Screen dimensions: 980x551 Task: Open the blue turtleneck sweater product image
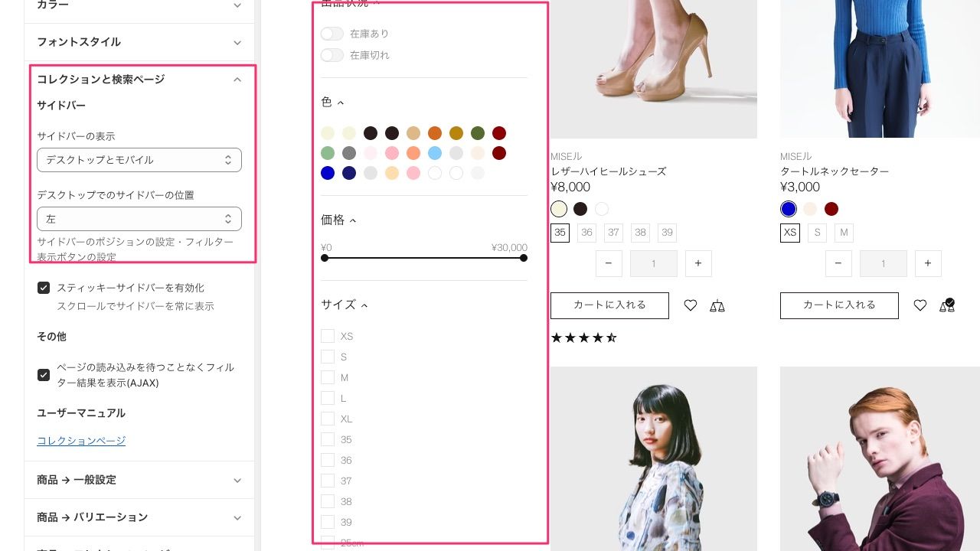(x=880, y=69)
